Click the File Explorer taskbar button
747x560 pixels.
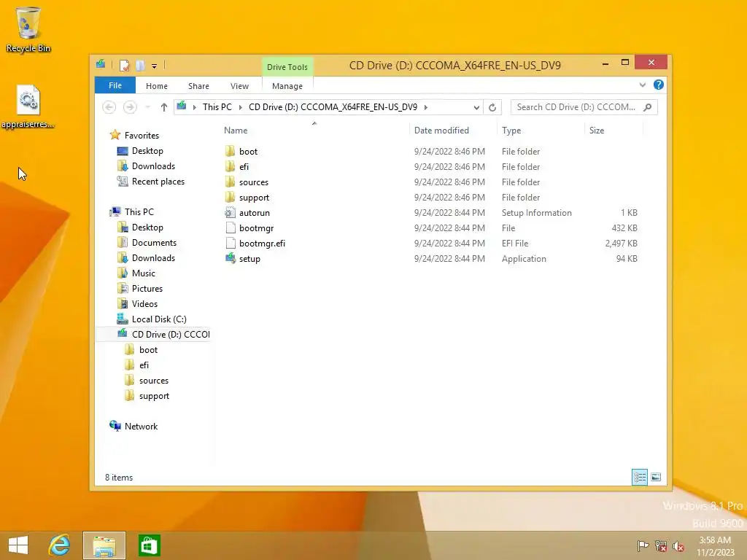(x=104, y=545)
